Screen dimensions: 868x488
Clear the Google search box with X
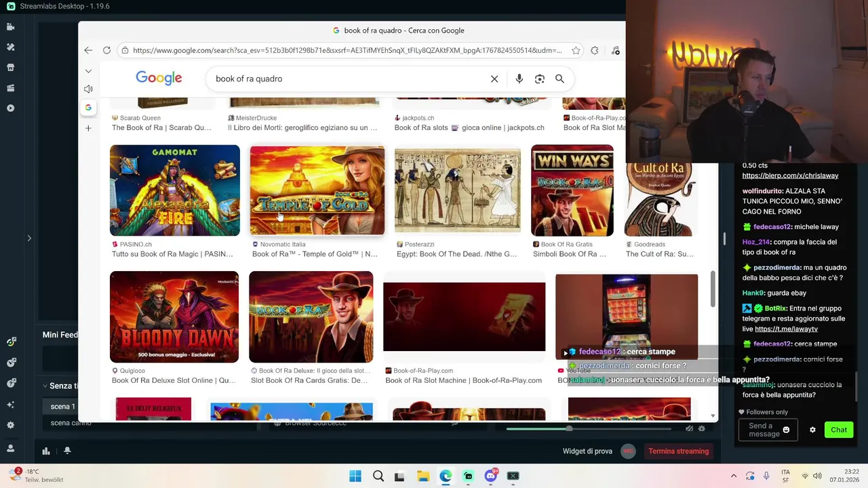pyautogui.click(x=494, y=79)
